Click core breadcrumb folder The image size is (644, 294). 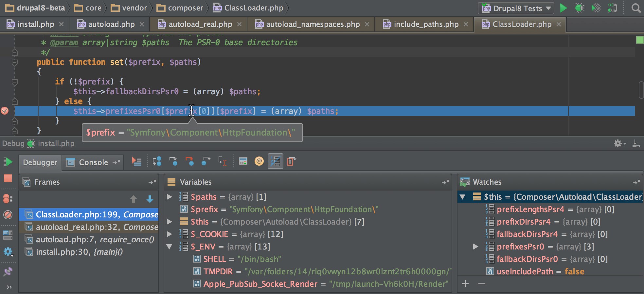(x=88, y=8)
